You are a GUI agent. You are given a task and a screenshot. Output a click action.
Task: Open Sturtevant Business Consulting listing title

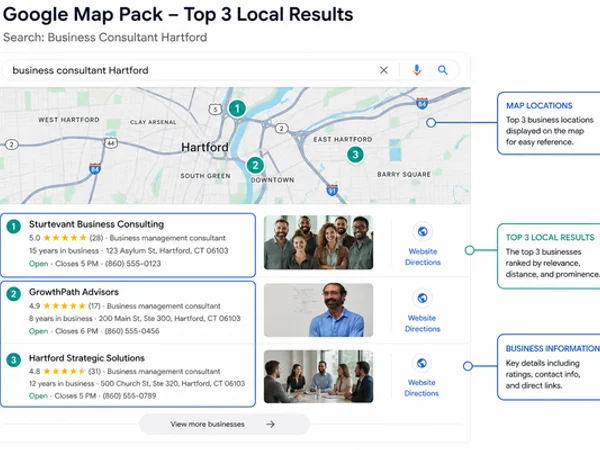tap(96, 224)
